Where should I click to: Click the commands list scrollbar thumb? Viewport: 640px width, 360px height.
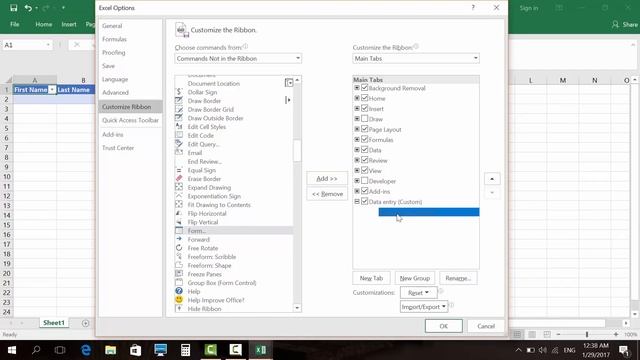[297, 151]
